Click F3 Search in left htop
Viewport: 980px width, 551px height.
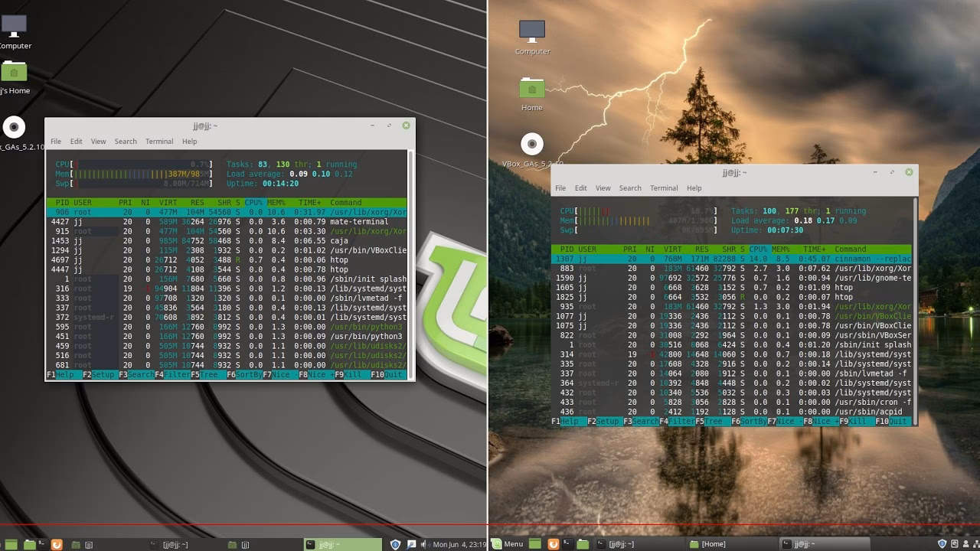[x=136, y=376]
